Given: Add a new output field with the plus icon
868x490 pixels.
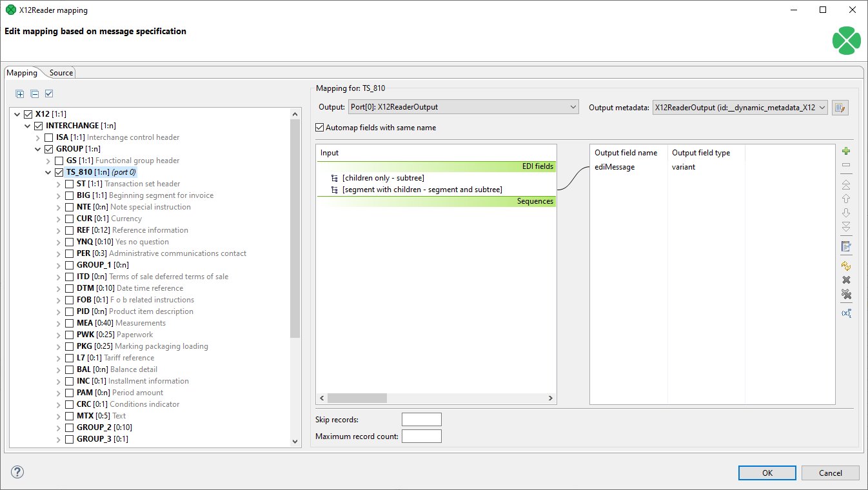Looking at the screenshot, I should [845, 150].
